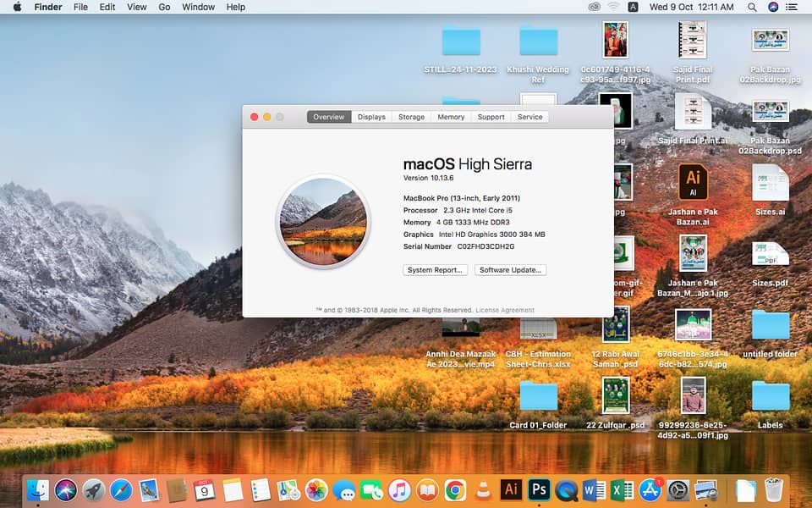The width and height of the screenshot is (812, 508).
Task: Click the Spotlight search magnifier icon
Action: click(752, 7)
